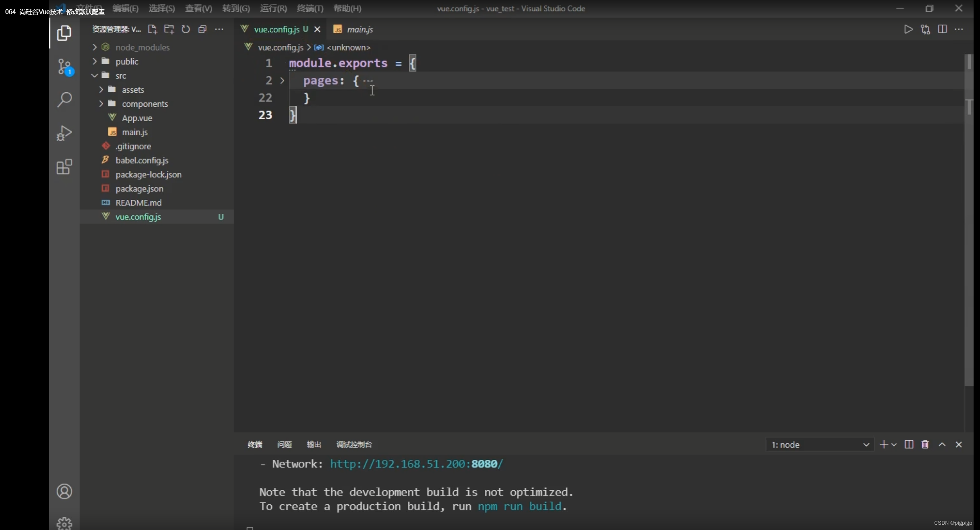Select the 问题 problems panel tab
Screen dimensions: 980x530
[x=284, y=444]
